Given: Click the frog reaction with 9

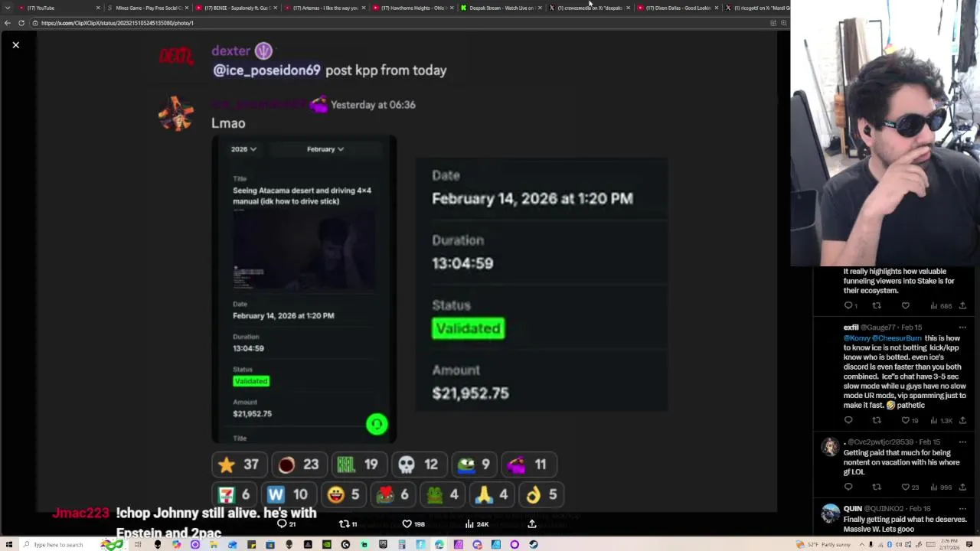Looking at the screenshot, I should (475, 465).
